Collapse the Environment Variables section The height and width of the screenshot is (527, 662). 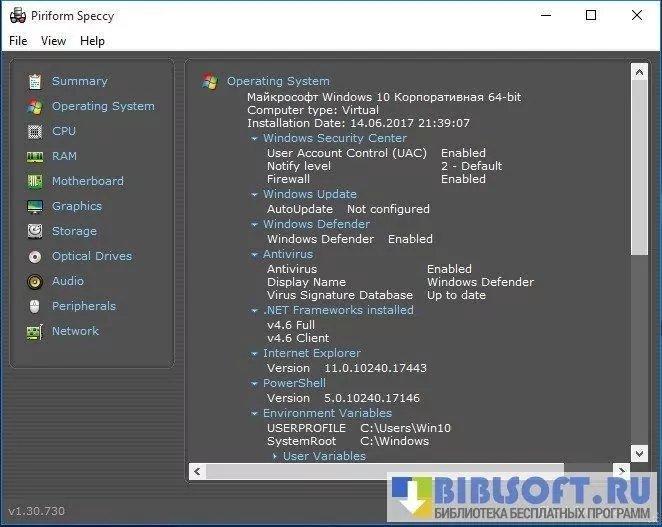(255, 414)
